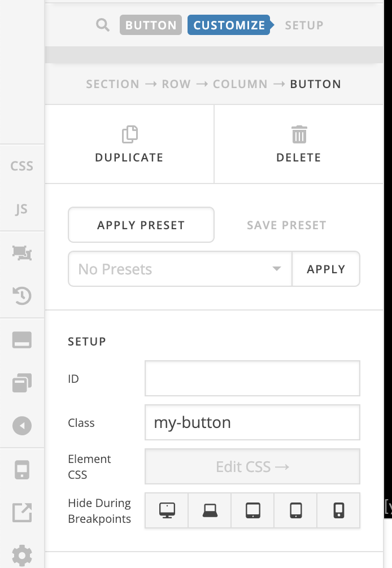The width and height of the screenshot is (392, 568).
Task: Click the empty ID input field
Action: point(252,378)
